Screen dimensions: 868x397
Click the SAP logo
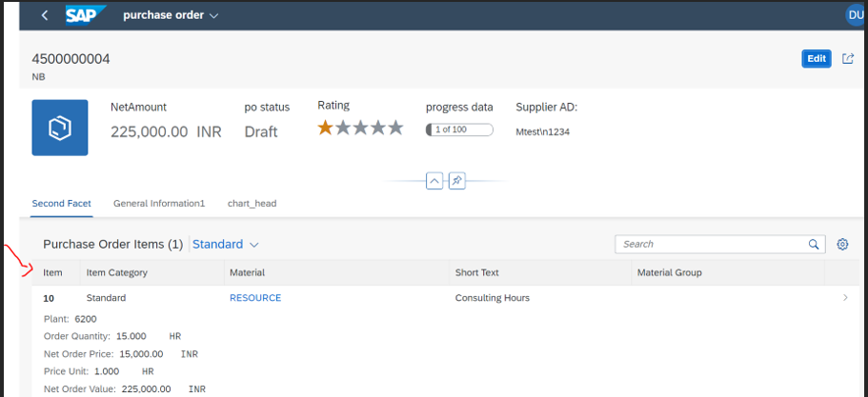[x=85, y=15]
